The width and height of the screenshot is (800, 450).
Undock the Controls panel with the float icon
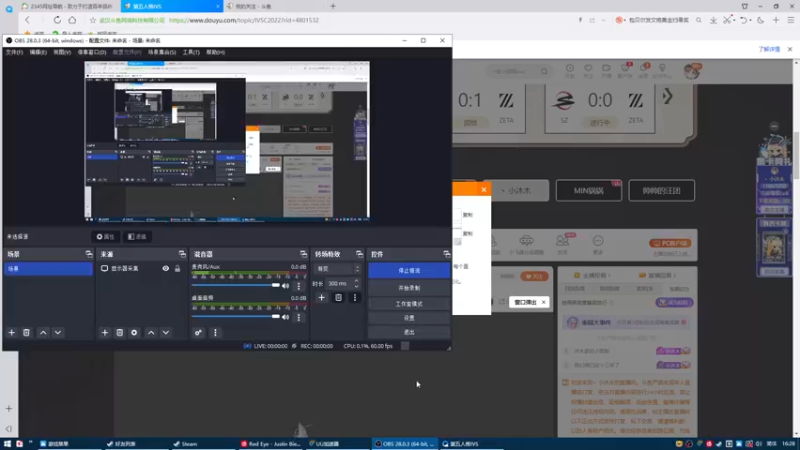pyautogui.click(x=446, y=254)
